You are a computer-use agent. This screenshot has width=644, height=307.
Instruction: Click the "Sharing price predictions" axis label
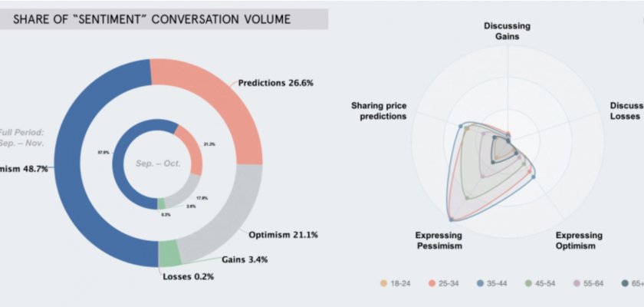point(379,110)
